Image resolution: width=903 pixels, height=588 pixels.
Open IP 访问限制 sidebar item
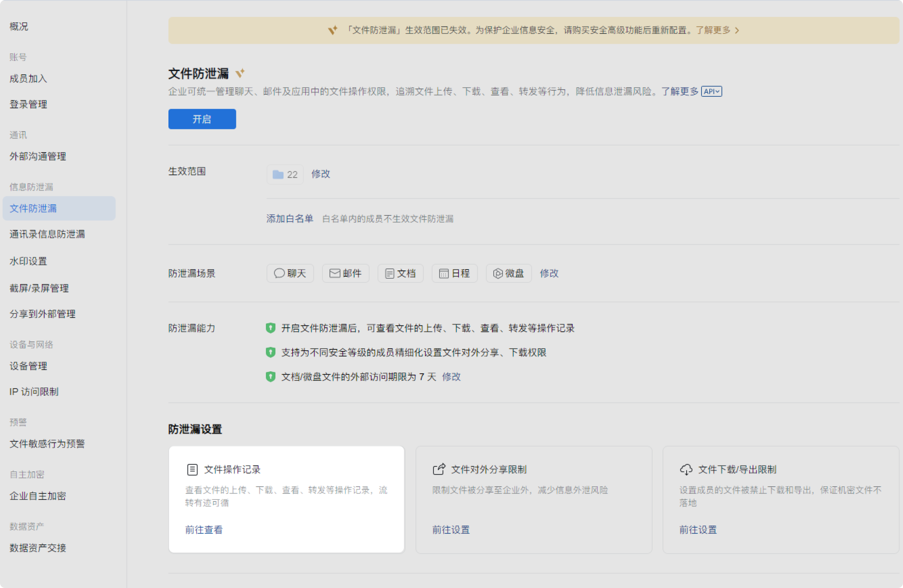pos(34,392)
